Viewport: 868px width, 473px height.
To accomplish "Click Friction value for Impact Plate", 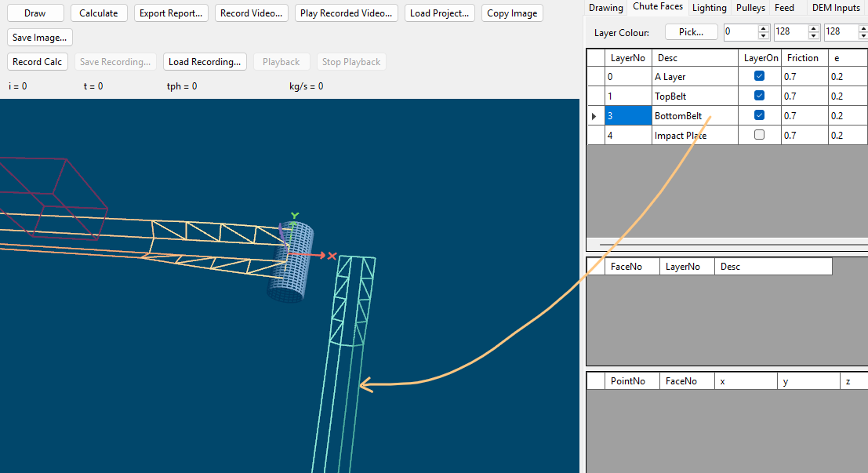I will pos(805,135).
